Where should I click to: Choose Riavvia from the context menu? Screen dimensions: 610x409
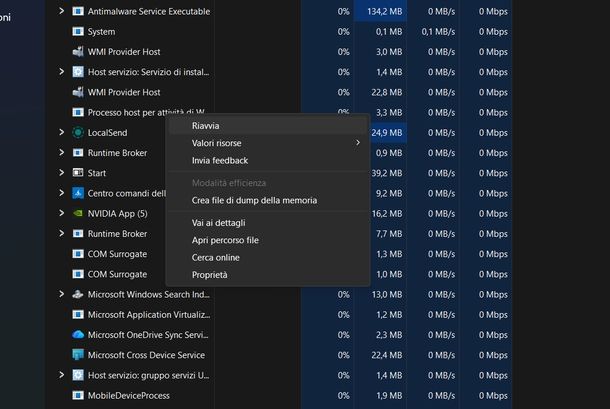click(x=268, y=126)
